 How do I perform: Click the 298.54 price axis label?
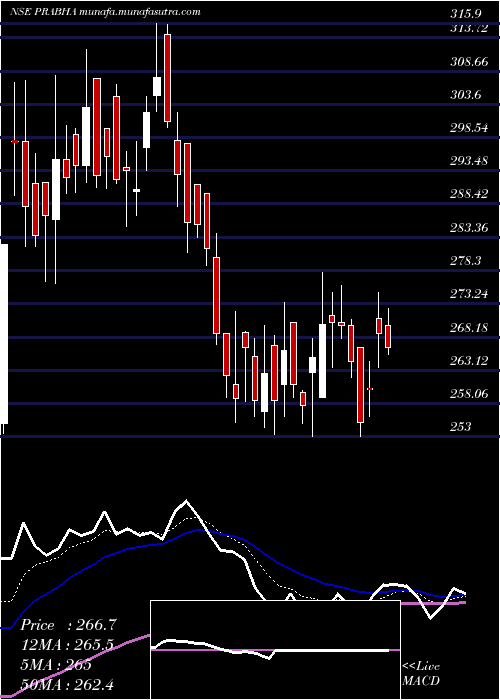tap(469, 129)
